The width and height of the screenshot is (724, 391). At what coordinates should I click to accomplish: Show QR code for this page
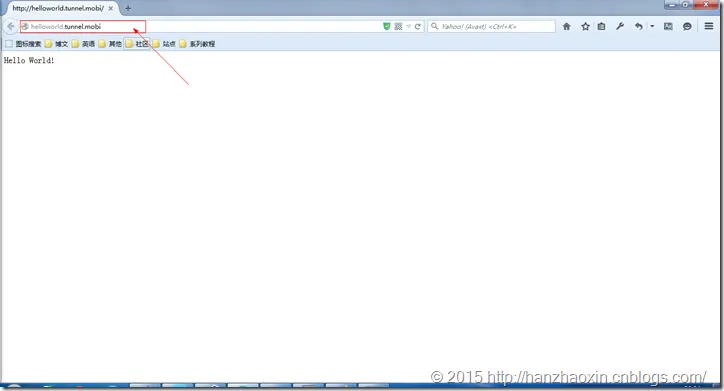(398, 26)
